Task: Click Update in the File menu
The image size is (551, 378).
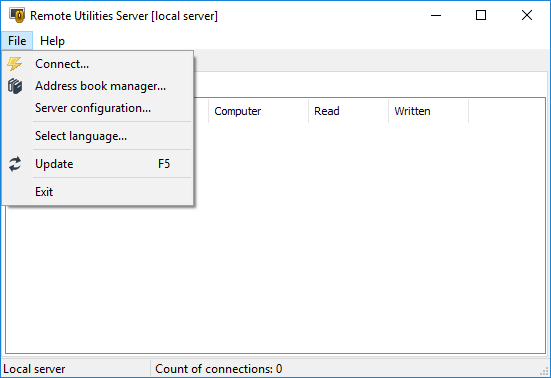Action: [98, 164]
